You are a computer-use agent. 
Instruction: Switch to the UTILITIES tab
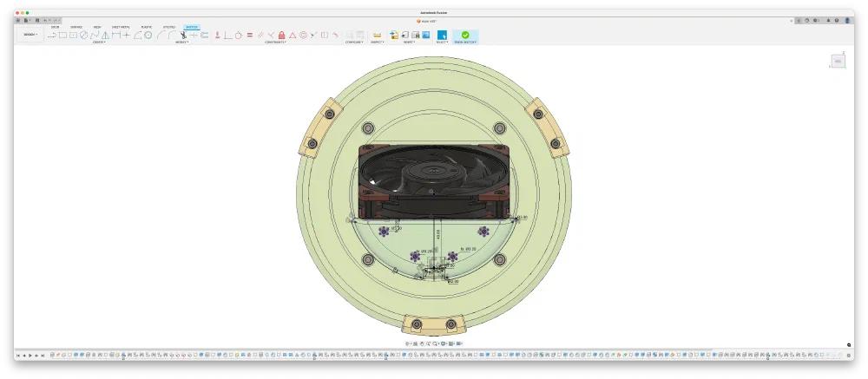(x=169, y=27)
